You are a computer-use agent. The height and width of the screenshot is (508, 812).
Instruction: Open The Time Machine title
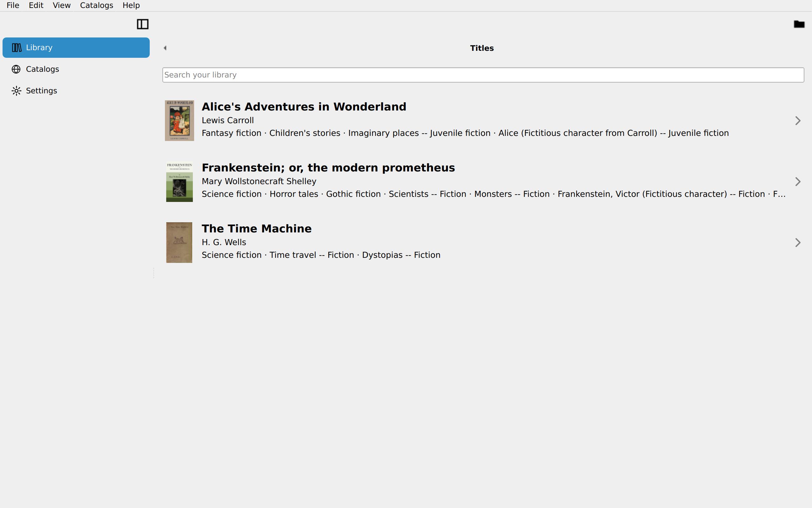(x=256, y=229)
